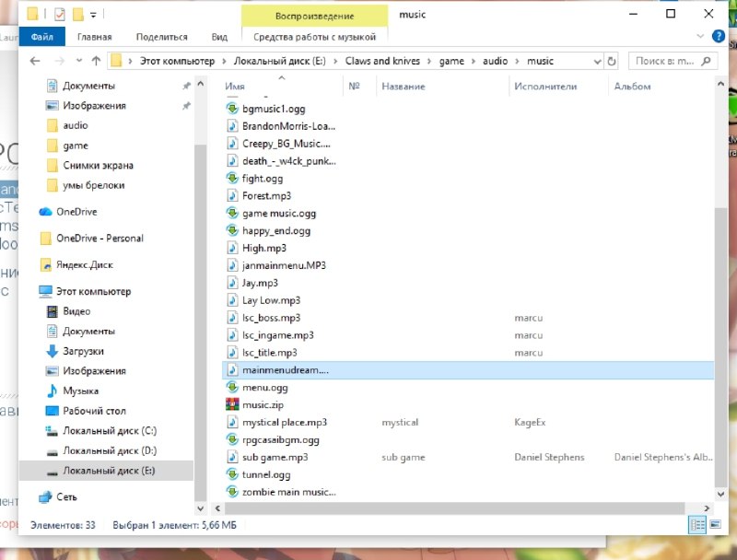Image resolution: width=737 pixels, height=560 pixels.
Task: Open recent locations dropdown arrow
Action: [x=79, y=61]
